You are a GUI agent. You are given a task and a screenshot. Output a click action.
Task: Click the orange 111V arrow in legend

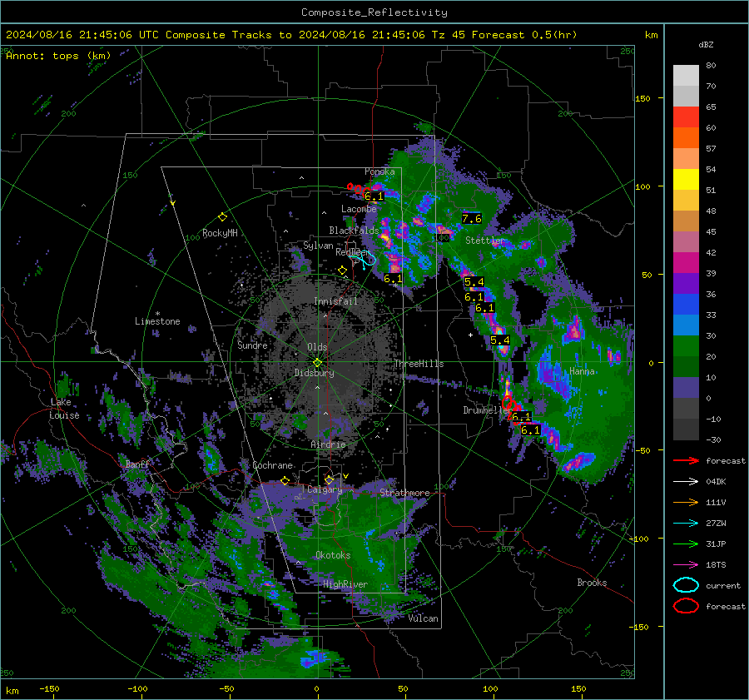(686, 502)
